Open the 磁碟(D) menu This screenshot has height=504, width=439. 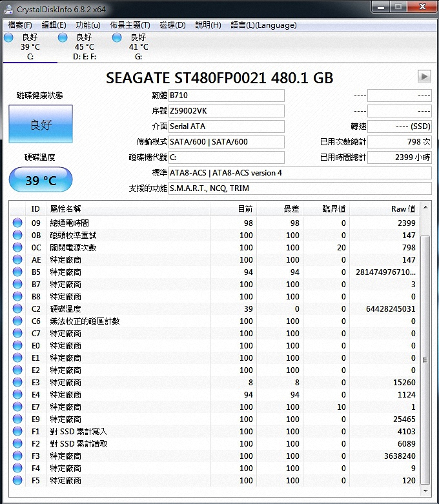click(x=173, y=25)
